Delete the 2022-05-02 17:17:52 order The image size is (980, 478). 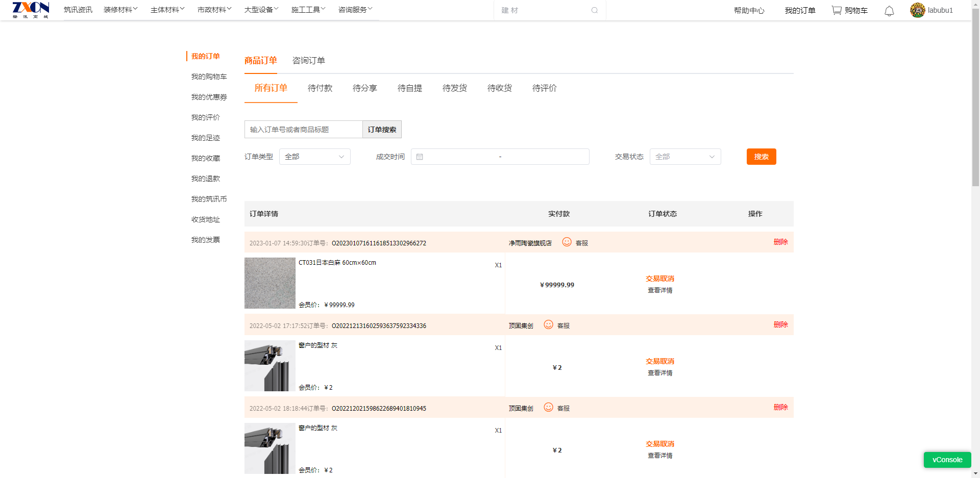click(781, 324)
